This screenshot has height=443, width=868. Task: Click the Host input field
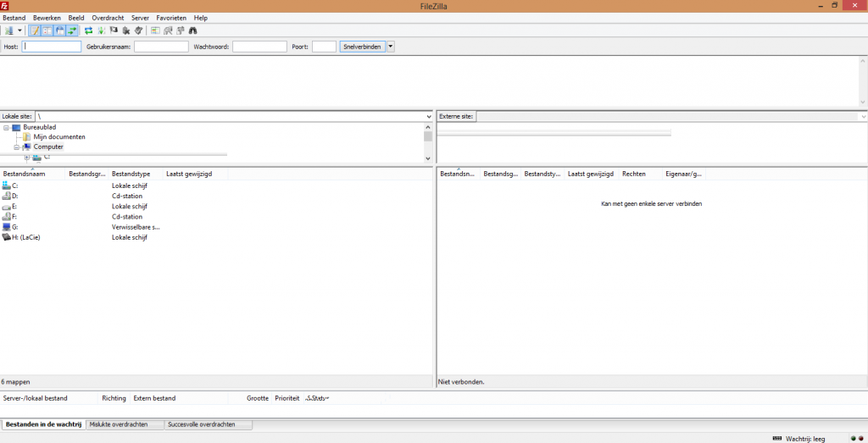coord(52,47)
